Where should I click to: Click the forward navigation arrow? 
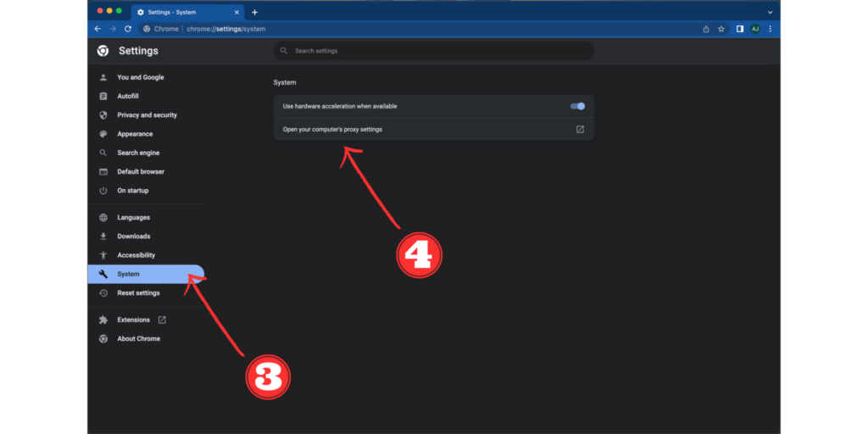coord(113,29)
